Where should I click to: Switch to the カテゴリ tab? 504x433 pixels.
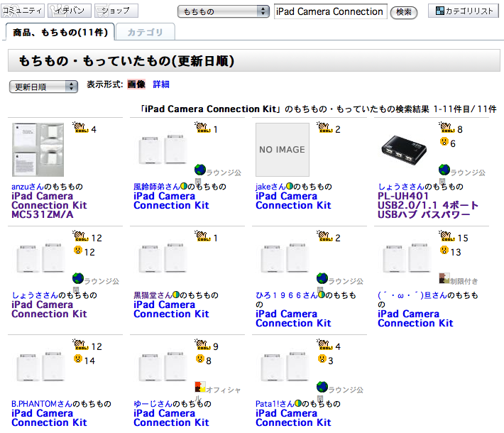click(146, 32)
